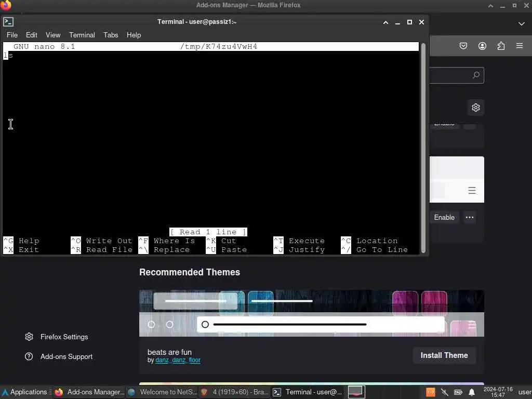Click the light theme preview thumbnail
The width and height of the screenshot is (532, 399).
coord(457,179)
